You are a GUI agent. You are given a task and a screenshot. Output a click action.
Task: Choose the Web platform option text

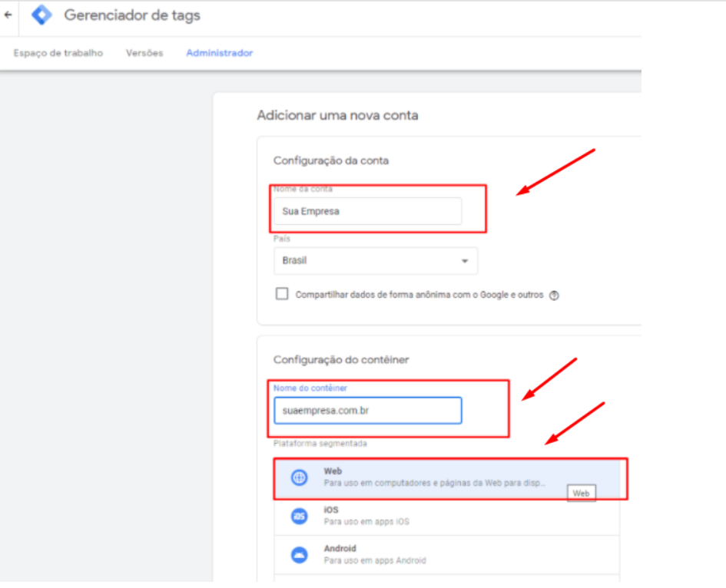[x=333, y=471]
